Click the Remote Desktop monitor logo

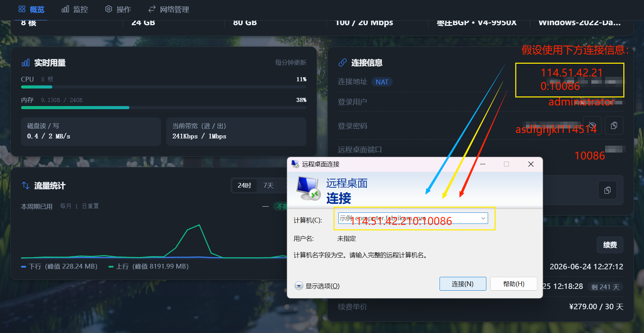click(x=308, y=188)
